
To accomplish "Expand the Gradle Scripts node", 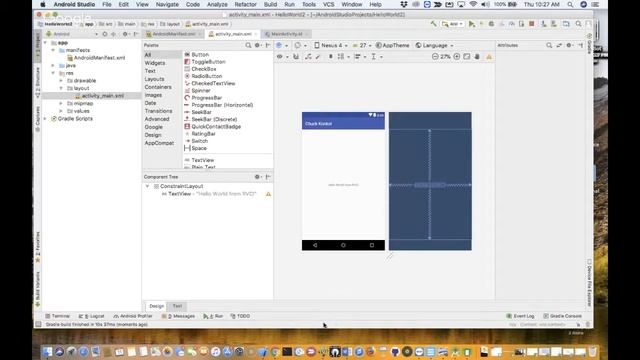I will 45,119.
